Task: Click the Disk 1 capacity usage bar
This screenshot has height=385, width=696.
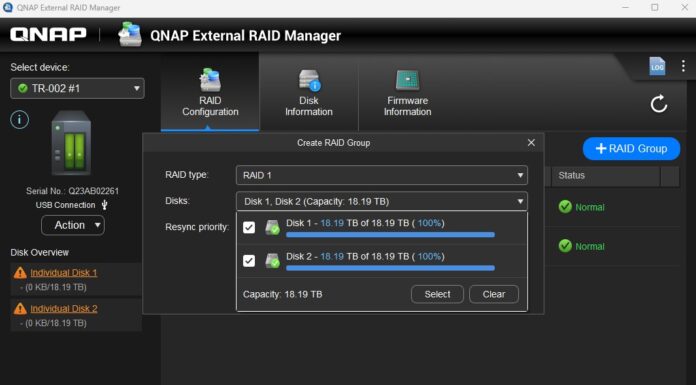Action: click(390, 234)
